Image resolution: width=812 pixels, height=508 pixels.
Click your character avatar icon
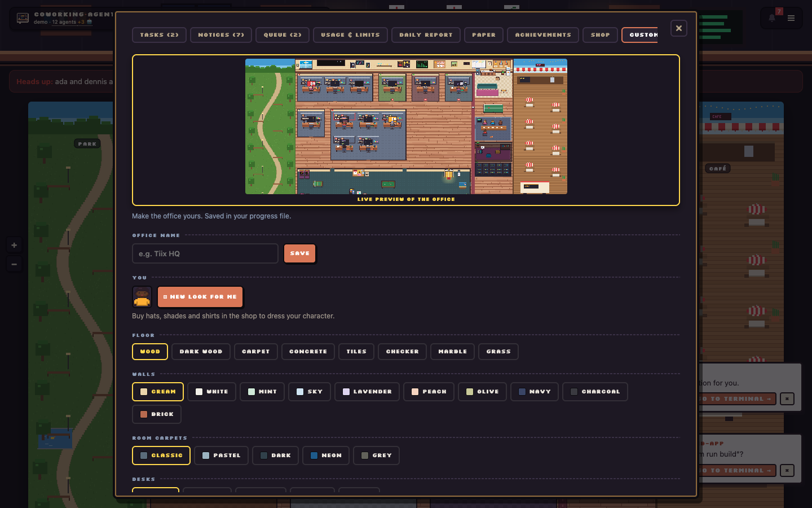coord(142,297)
